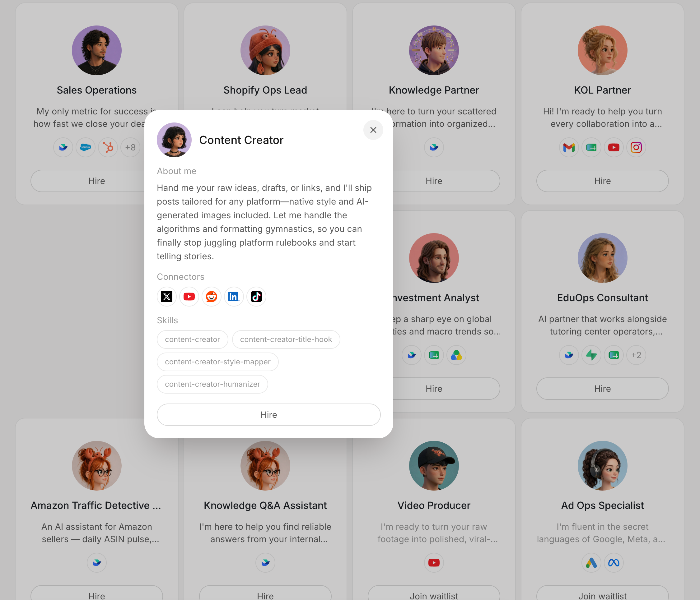Click the blue bird icon on Investment Analyst card
The height and width of the screenshot is (600, 700).
click(x=412, y=355)
